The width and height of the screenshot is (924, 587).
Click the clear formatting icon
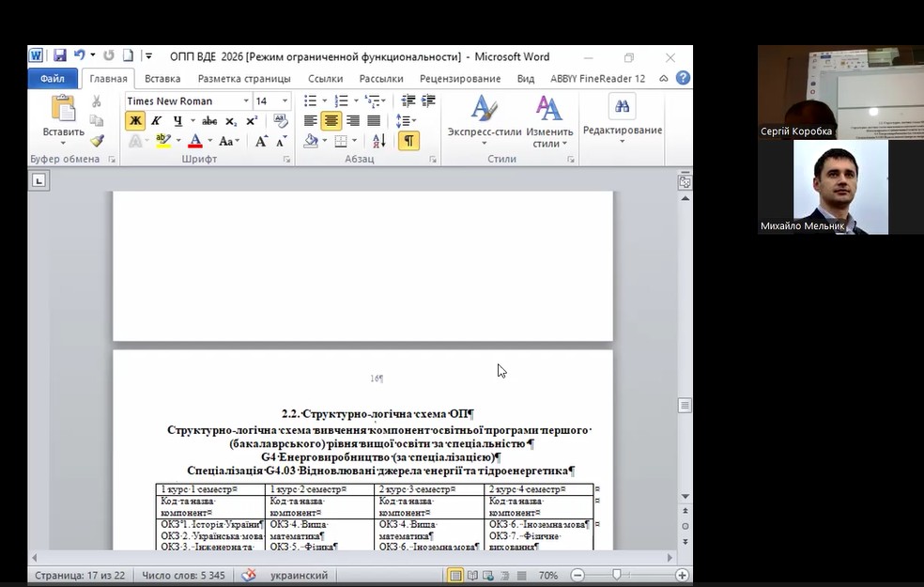[x=280, y=120]
